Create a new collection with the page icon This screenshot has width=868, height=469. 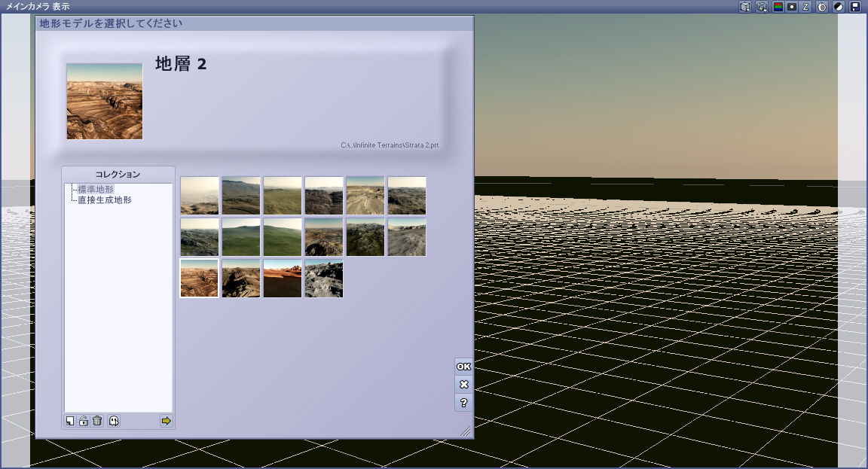pos(70,421)
